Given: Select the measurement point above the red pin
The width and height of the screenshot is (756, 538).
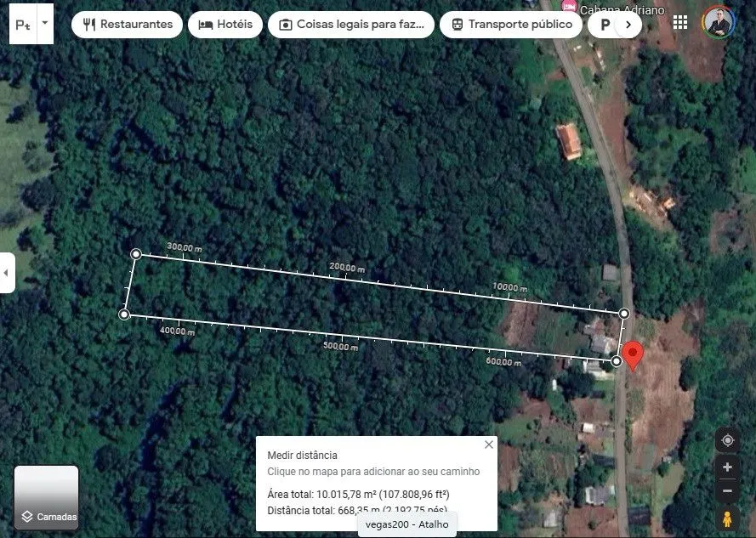Looking at the screenshot, I should coord(624,314).
